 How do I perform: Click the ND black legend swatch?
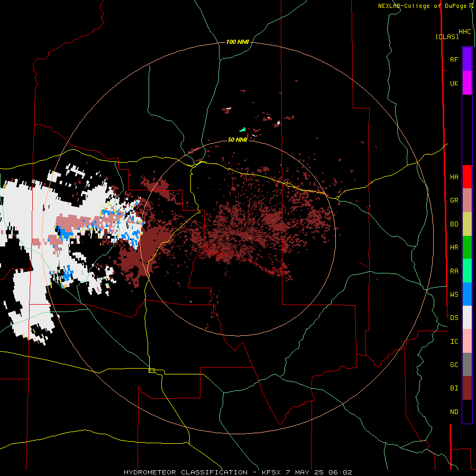click(x=467, y=411)
